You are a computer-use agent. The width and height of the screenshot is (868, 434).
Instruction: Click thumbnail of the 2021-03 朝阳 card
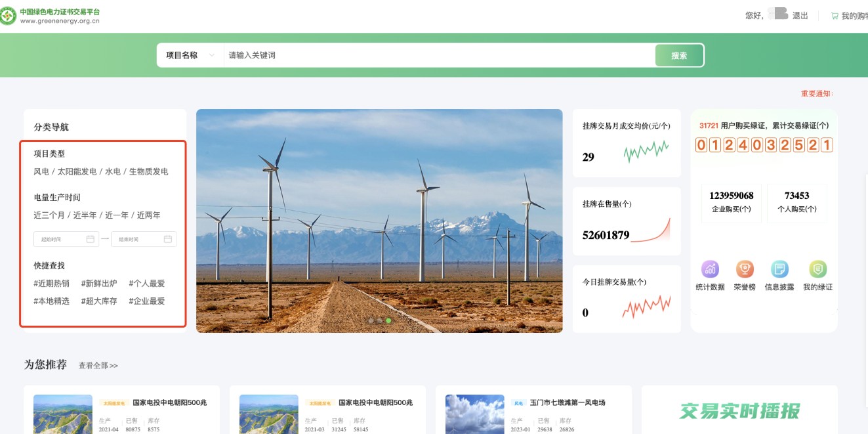point(269,414)
